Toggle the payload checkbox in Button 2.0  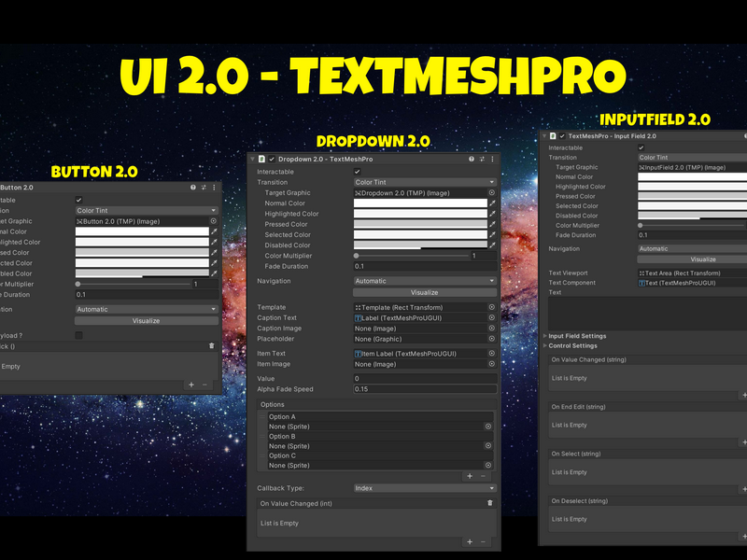pyautogui.click(x=79, y=335)
